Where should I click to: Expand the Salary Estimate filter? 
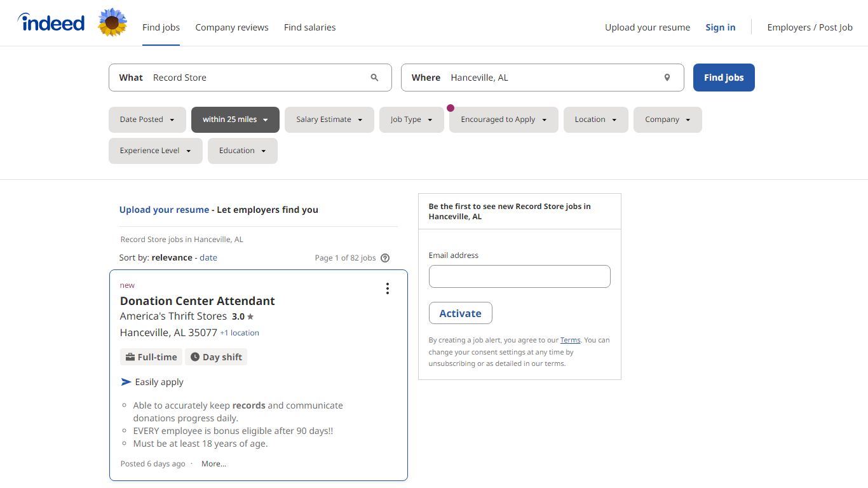pyautogui.click(x=329, y=119)
